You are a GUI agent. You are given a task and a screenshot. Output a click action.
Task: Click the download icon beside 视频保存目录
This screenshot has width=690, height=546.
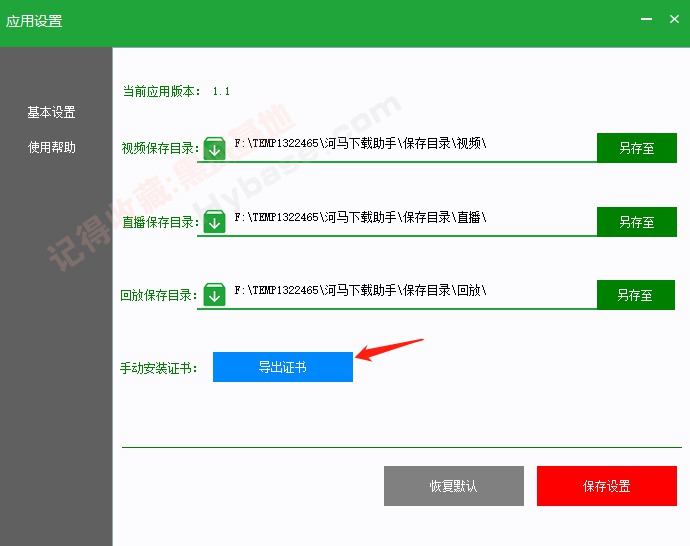[214, 148]
